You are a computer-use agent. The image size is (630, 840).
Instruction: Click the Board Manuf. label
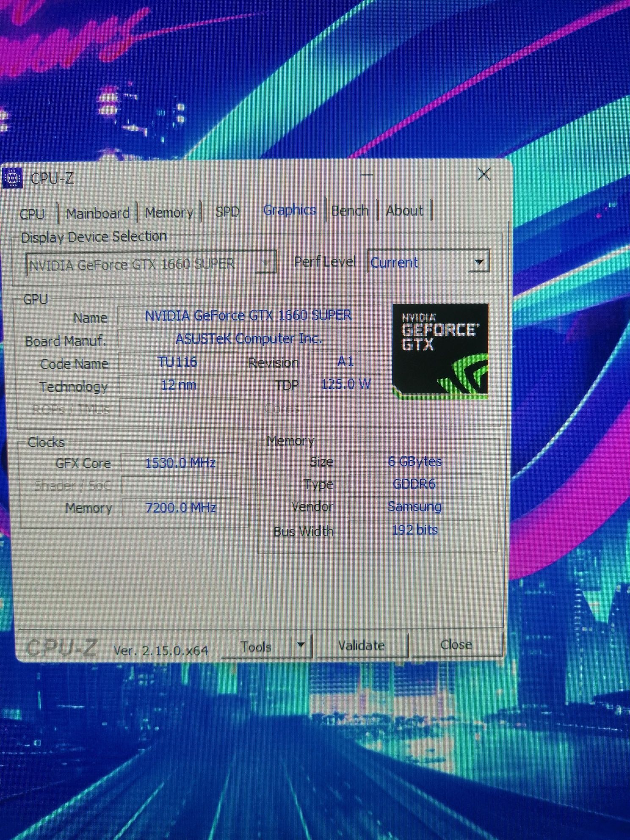[x=66, y=341]
